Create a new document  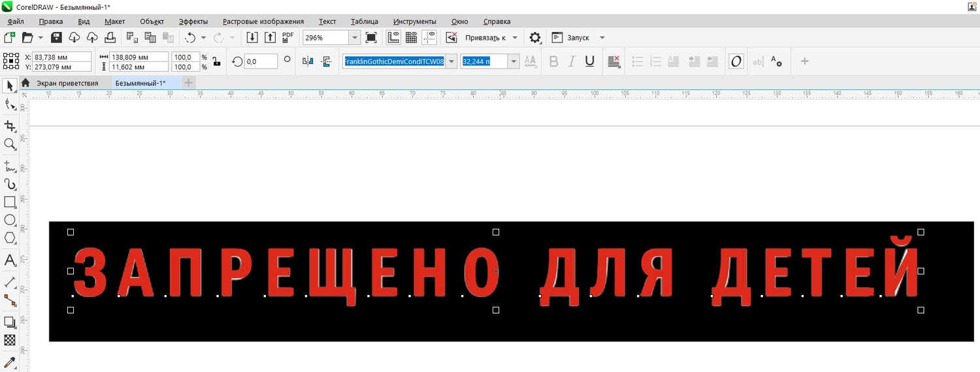point(10,38)
